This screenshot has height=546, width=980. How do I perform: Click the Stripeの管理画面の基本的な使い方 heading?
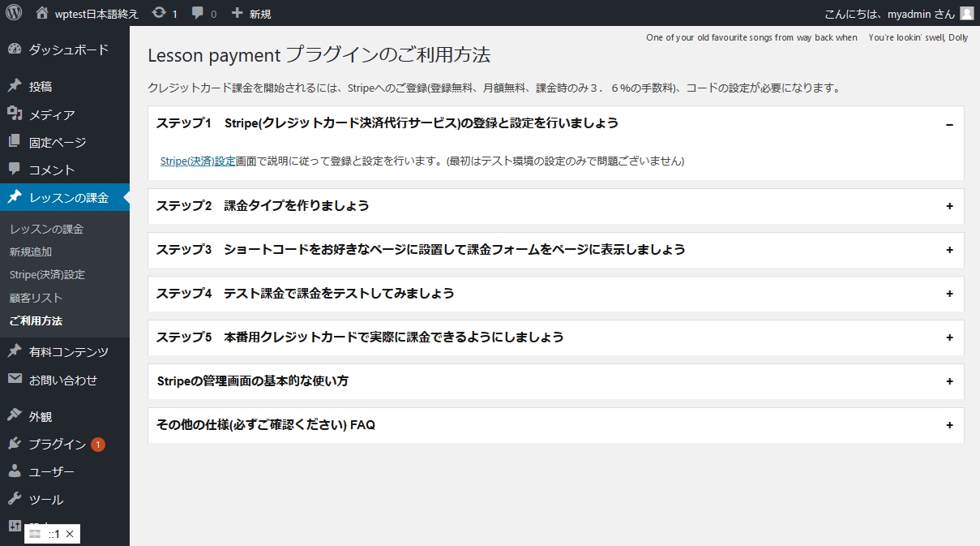pyautogui.click(x=253, y=381)
